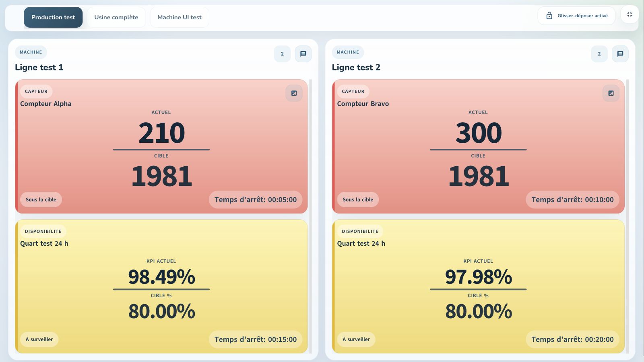Toggle Glisser-déposer activé lock button

[x=576, y=16]
